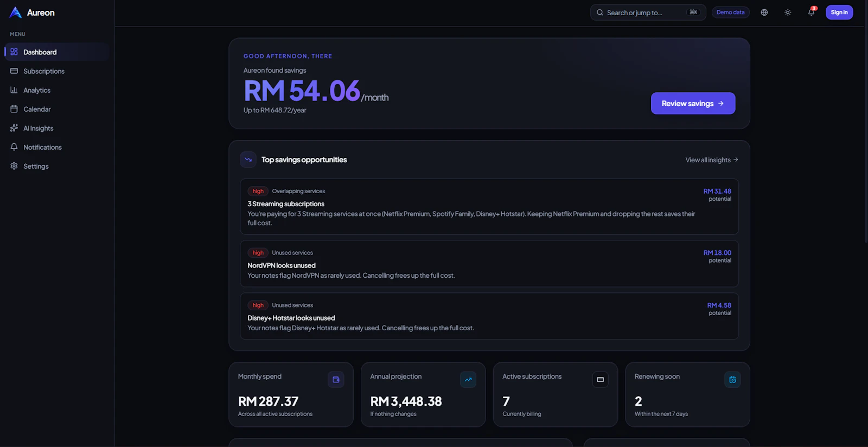Click the Notifications bell sidebar icon
This screenshot has height=447, width=868.
[x=14, y=147]
